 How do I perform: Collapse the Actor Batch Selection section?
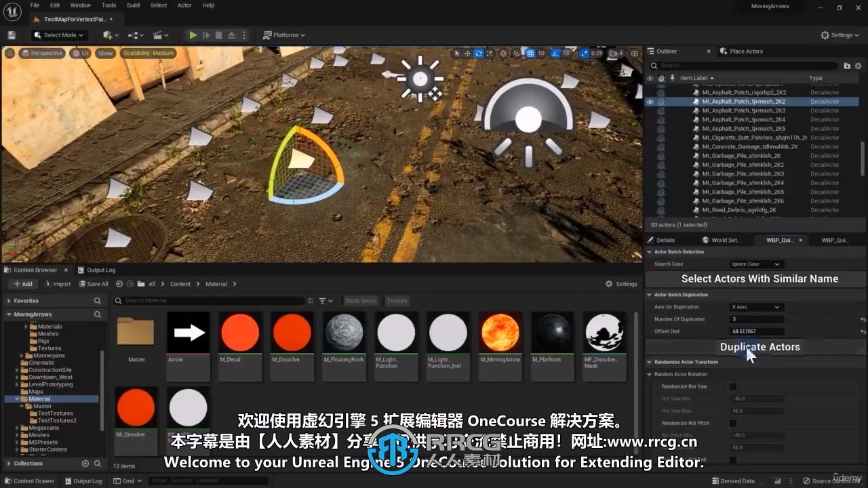click(x=649, y=251)
